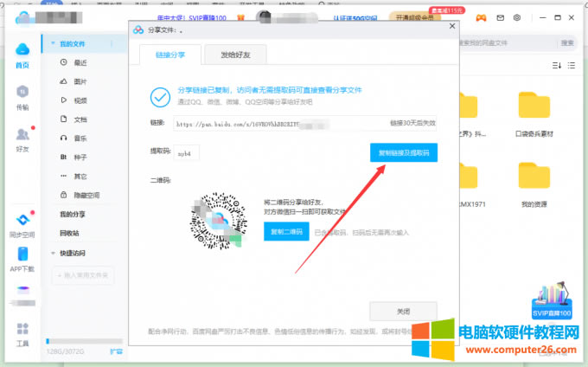
Task: Open the mail message icon
Action: click(498, 17)
